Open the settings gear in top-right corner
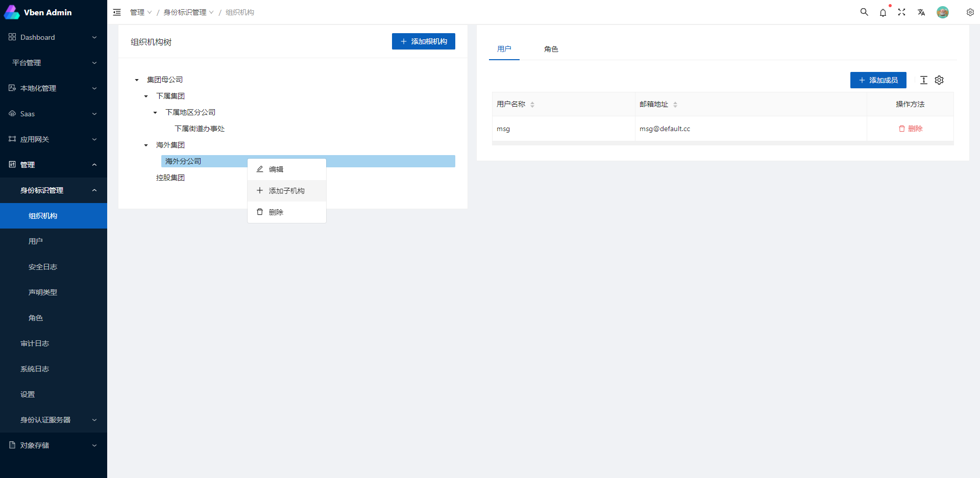Screen dimensions: 980x478 coord(970,12)
